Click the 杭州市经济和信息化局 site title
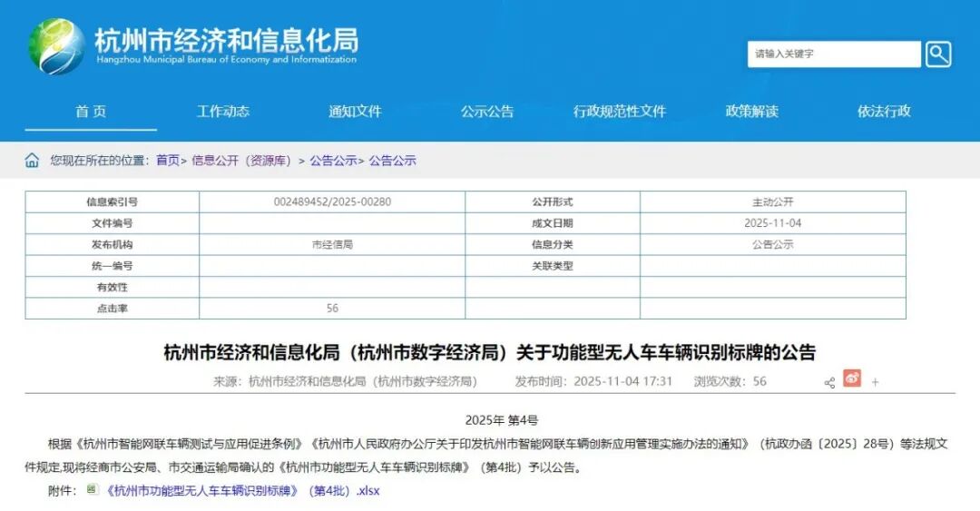This screenshot has width=980, height=511. point(226,41)
